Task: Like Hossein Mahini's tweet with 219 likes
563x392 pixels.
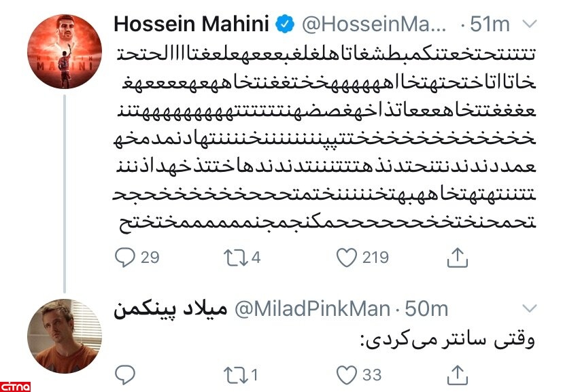Action: click(347, 257)
